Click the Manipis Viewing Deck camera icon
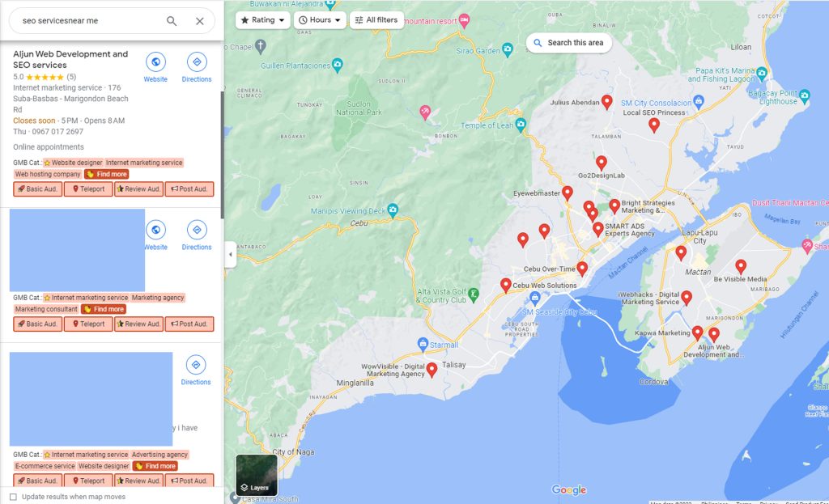The image size is (829, 504). click(393, 210)
